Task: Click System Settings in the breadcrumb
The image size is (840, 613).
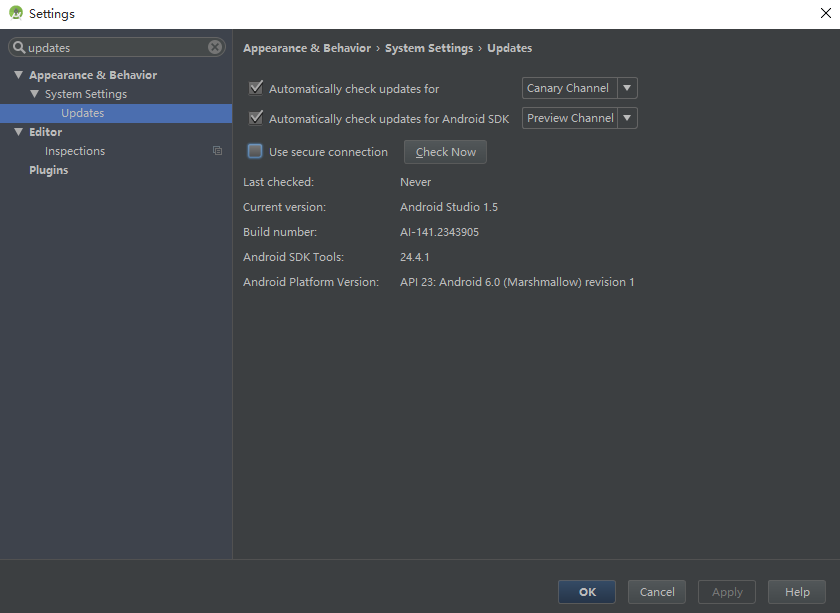Action: click(x=429, y=48)
